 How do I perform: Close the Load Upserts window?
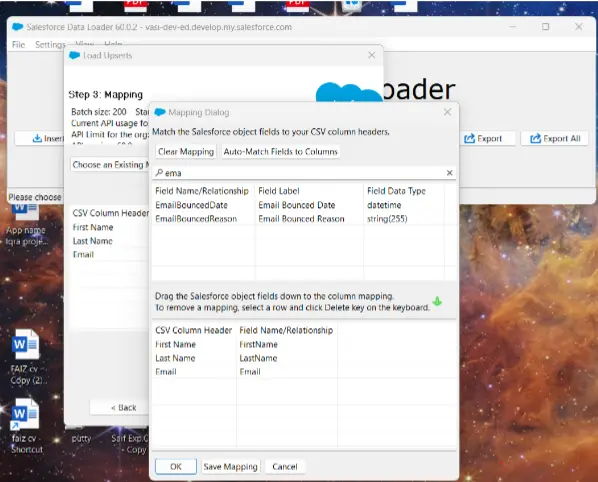click(x=371, y=55)
